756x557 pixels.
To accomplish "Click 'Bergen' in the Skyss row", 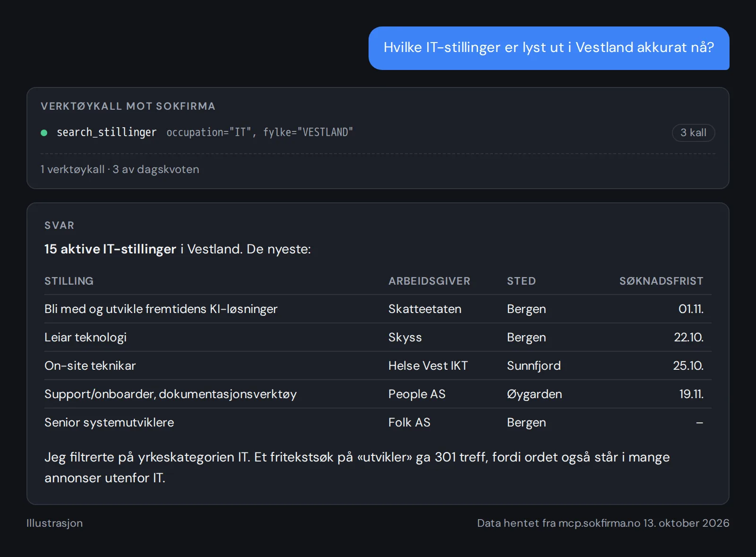I will point(526,338).
